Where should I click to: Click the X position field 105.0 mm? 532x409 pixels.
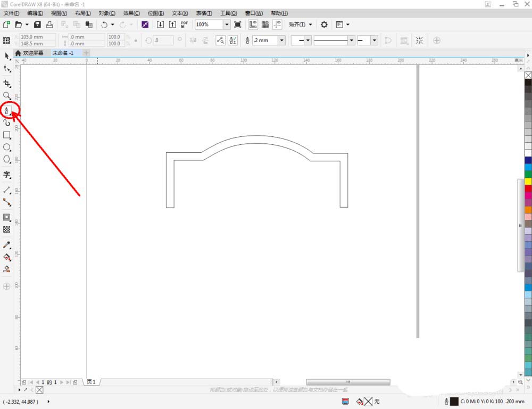tap(38, 37)
